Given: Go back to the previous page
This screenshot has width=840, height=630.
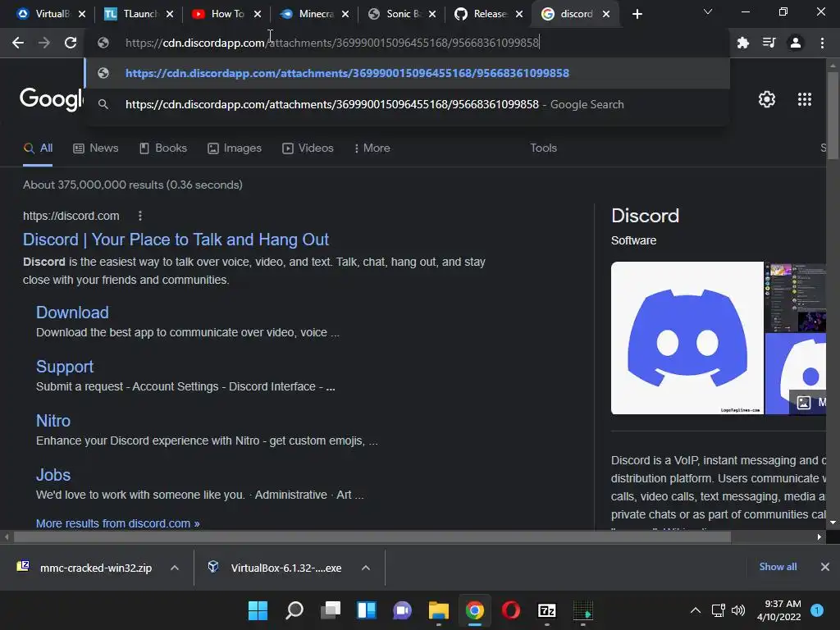Looking at the screenshot, I should click(x=18, y=43).
